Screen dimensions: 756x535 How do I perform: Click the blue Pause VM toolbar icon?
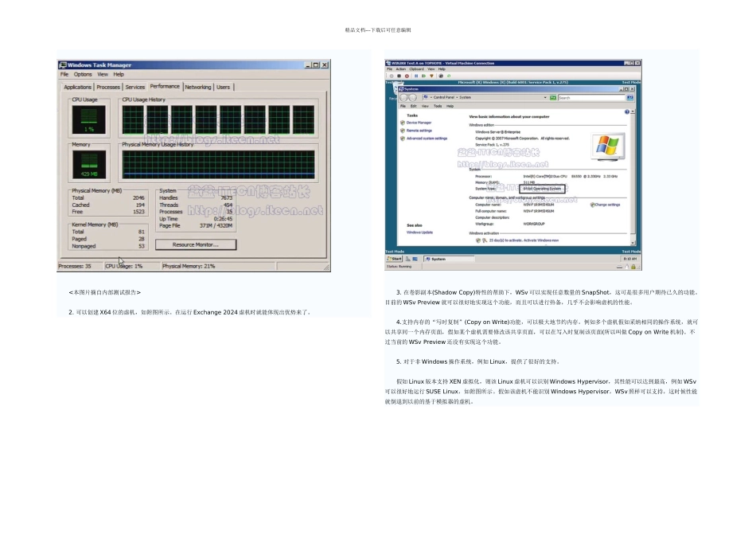416,76
